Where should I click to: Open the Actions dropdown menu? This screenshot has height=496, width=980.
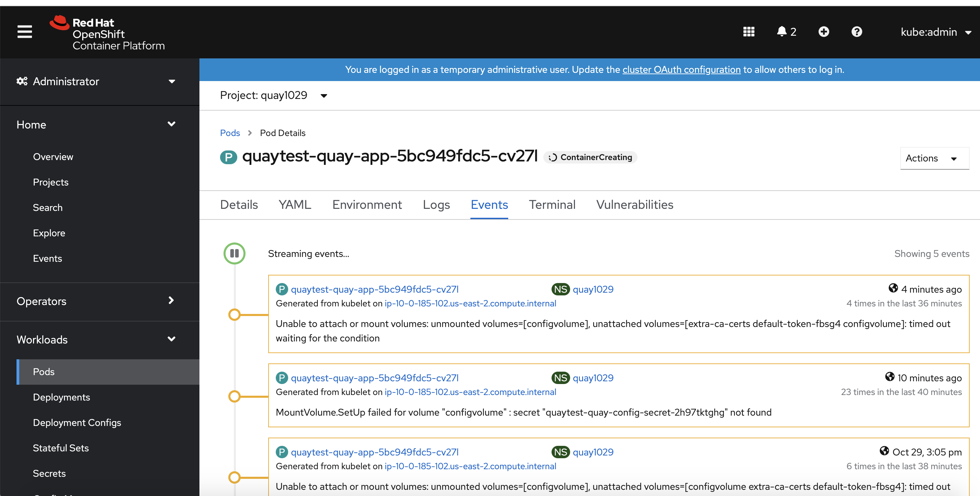(934, 158)
